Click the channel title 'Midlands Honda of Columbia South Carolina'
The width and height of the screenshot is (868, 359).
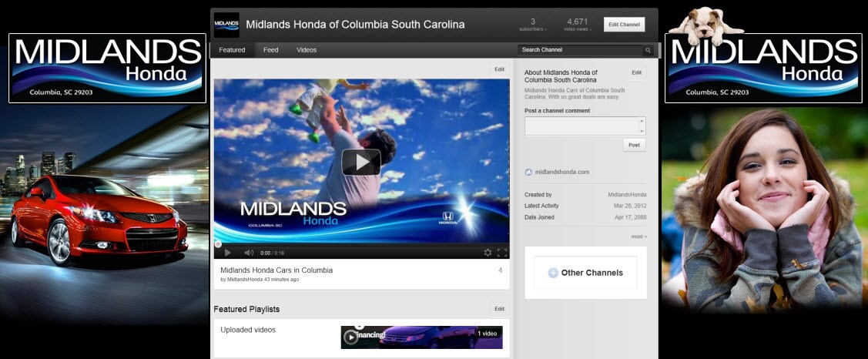[x=355, y=25]
